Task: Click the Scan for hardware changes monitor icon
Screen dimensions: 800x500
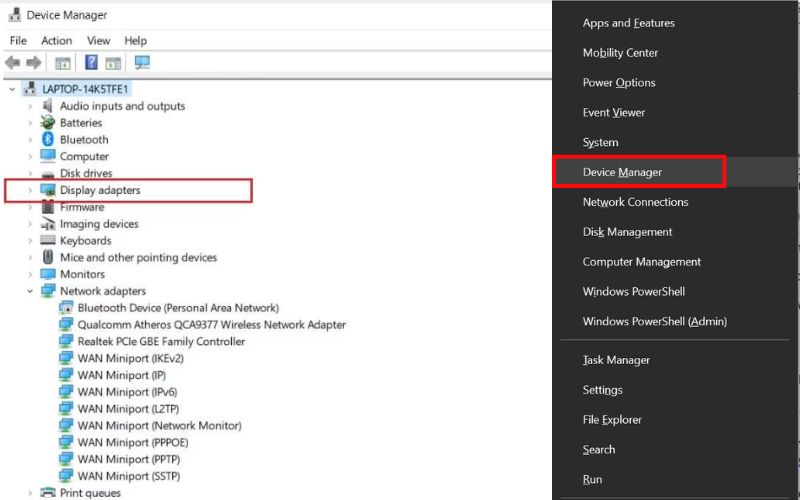Action: (142, 63)
